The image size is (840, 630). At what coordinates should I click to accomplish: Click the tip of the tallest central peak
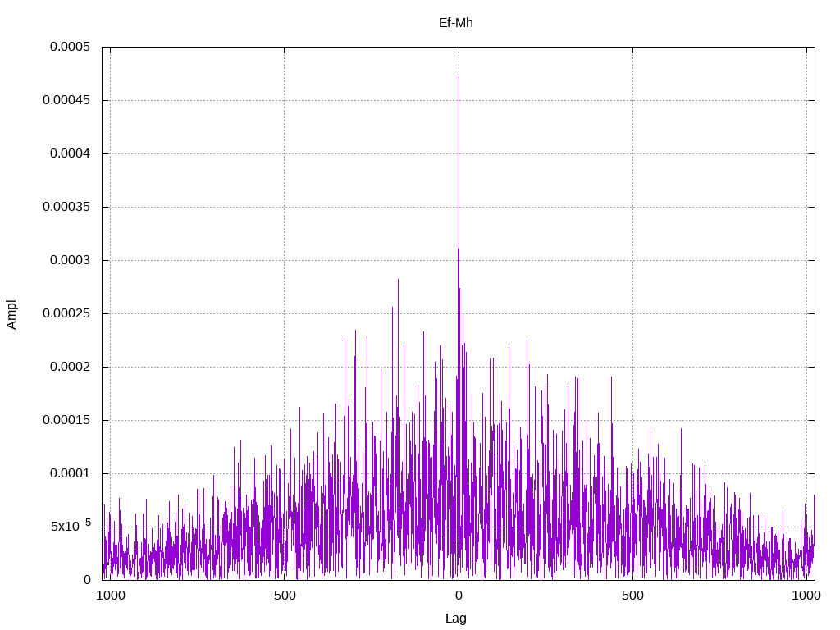click(459, 77)
